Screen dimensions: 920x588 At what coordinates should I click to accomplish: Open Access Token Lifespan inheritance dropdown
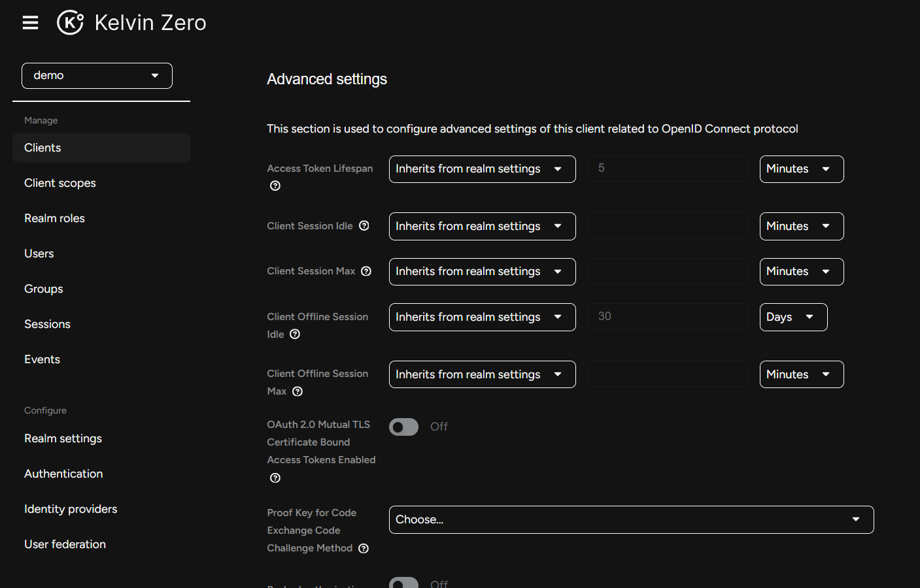[482, 169]
